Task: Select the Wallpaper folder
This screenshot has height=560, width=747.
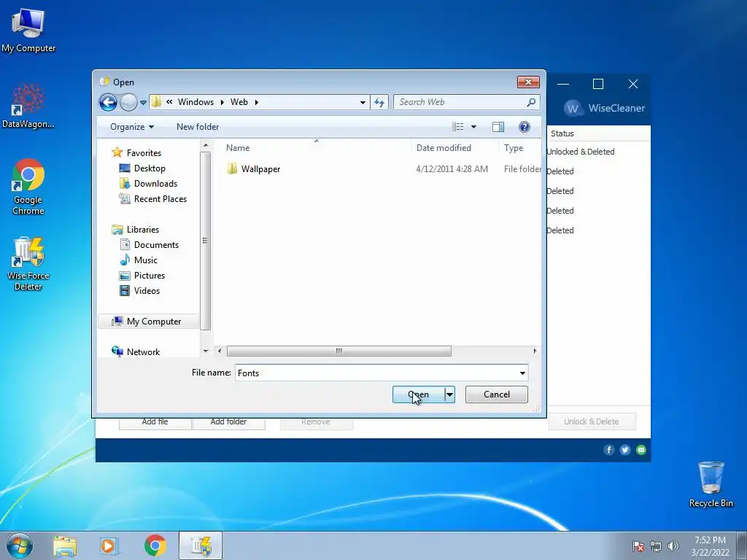Action: pyautogui.click(x=260, y=169)
